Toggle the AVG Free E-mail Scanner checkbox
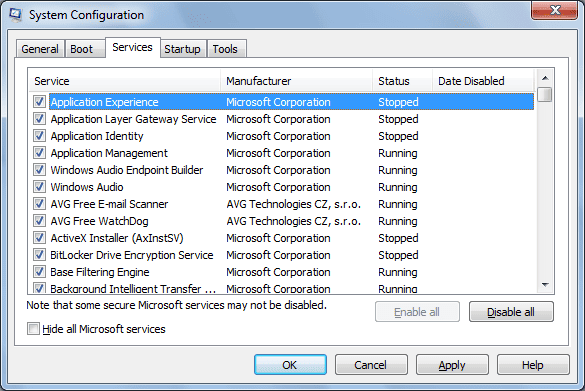This screenshot has height=391, width=585. click(39, 204)
